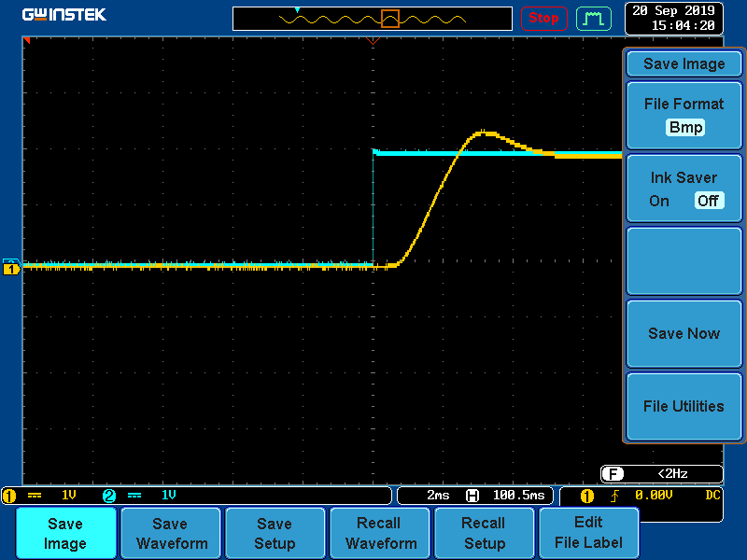Open the Recall Setup menu
The width and height of the screenshot is (747, 560).
[x=484, y=534]
